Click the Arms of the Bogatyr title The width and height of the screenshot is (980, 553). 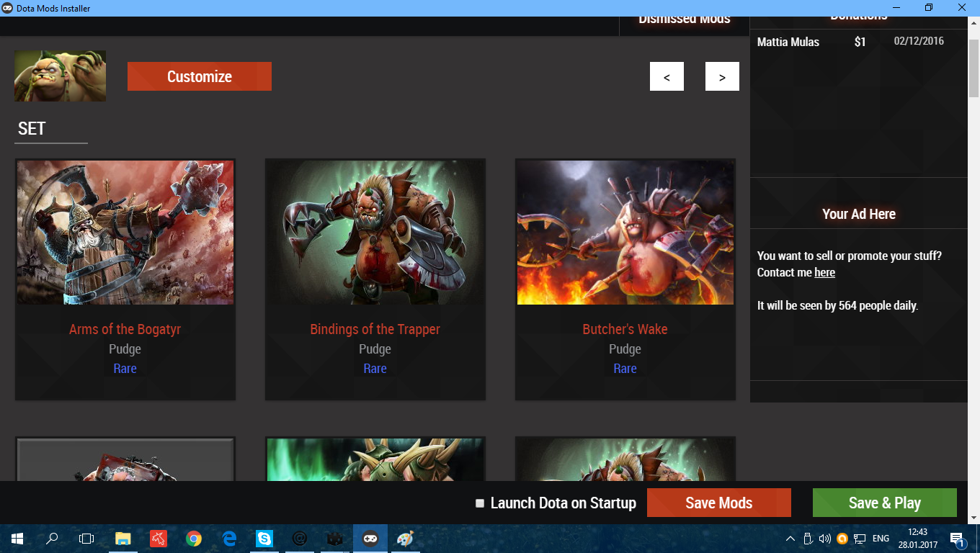coord(125,329)
